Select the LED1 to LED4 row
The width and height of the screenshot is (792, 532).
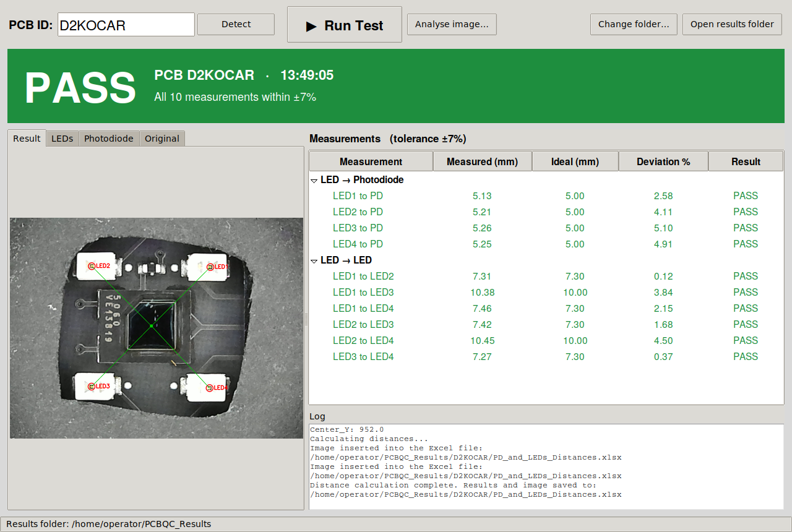tap(546, 309)
